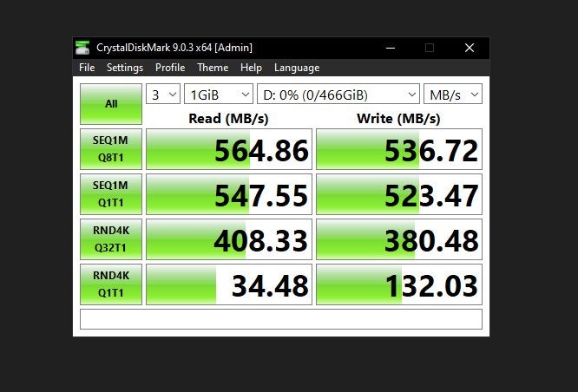Run the RND4K Q32T1 test
The height and width of the screenshot is (392, 578).
(x=111, y=239)
